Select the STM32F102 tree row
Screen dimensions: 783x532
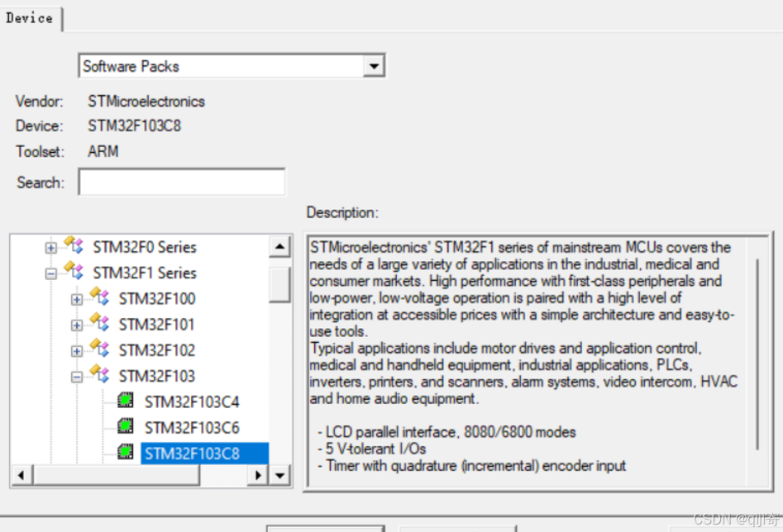click(x=157, y=351)
